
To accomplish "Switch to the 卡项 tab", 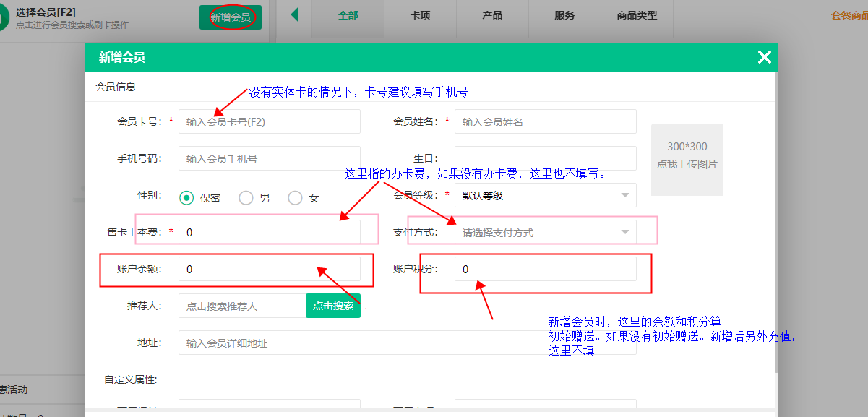I will pos(419,16).
